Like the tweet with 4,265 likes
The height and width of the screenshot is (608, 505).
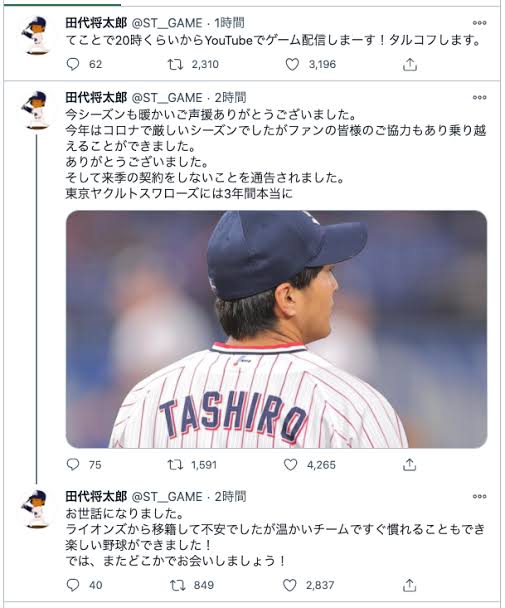(x=291, y=464)
